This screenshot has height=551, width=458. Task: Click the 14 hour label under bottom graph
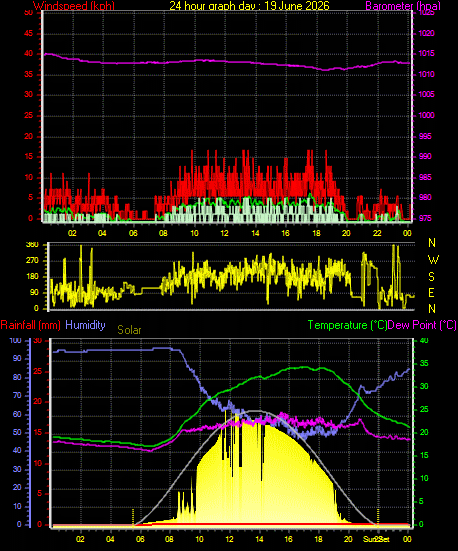point(259,539)
